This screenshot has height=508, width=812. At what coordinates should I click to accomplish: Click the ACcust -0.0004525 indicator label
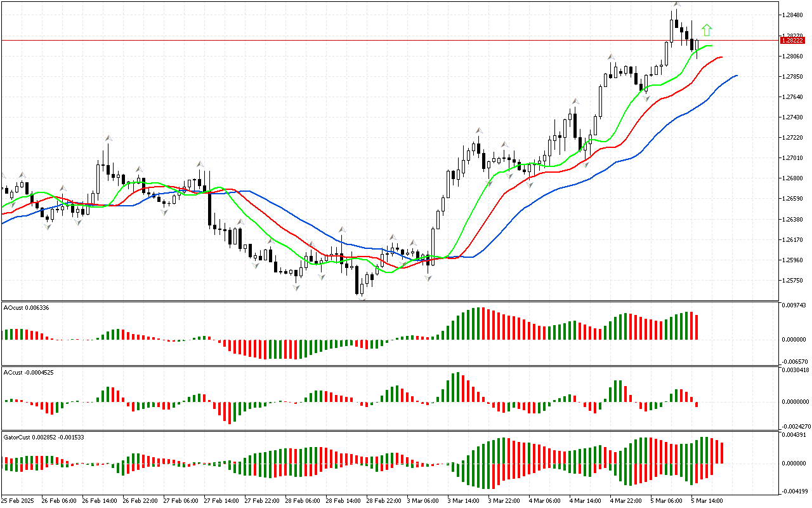pos(29,372)
